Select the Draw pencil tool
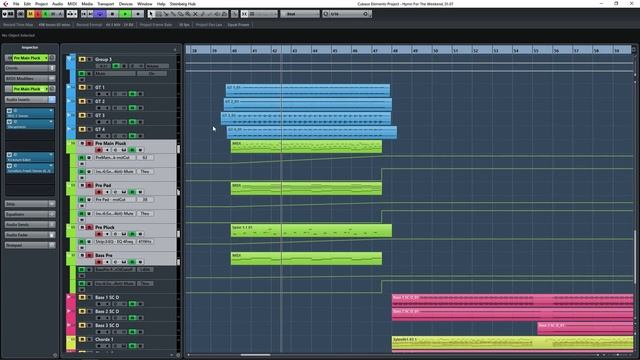 (202, 14)
